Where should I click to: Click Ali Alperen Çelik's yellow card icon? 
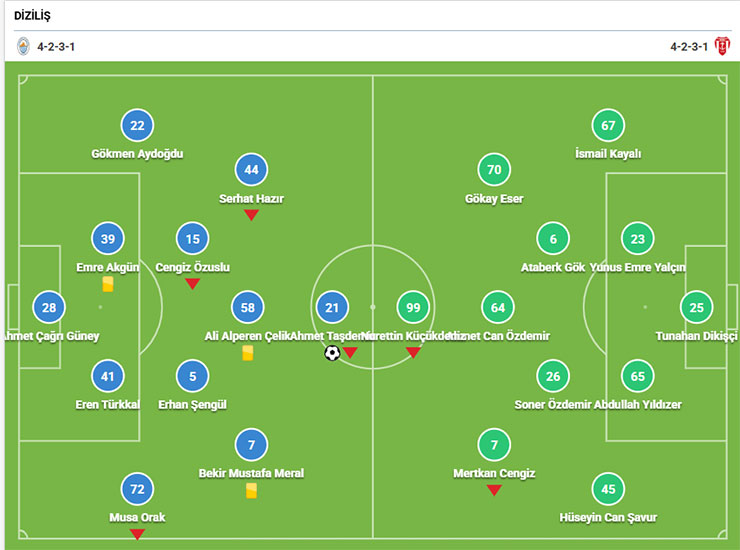point(248,353)
